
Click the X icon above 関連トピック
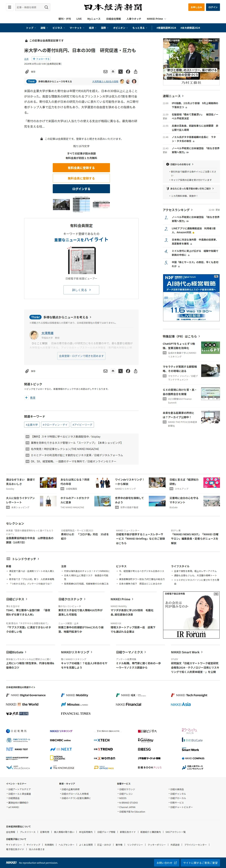pos(121,371)
